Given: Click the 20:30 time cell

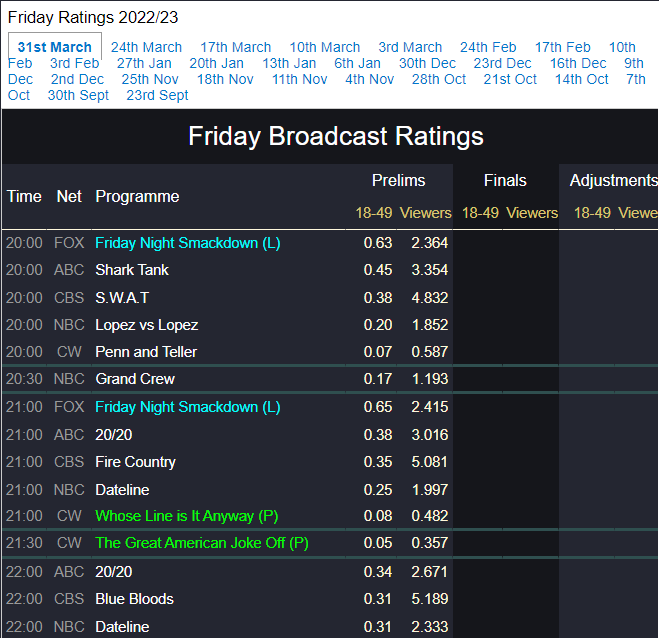Looking at the screenshot, I should click(x=24, y=379).
